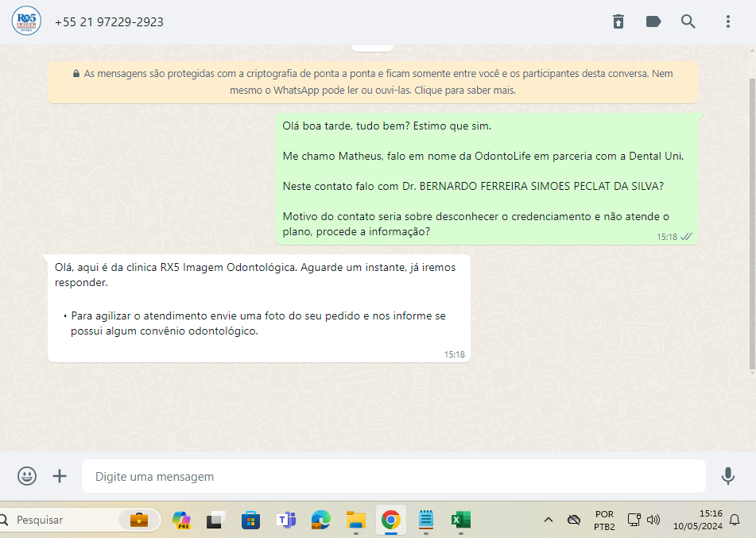
Task: Click contact number +55 21 97229-2923
Action: click(x=109, y=22)
